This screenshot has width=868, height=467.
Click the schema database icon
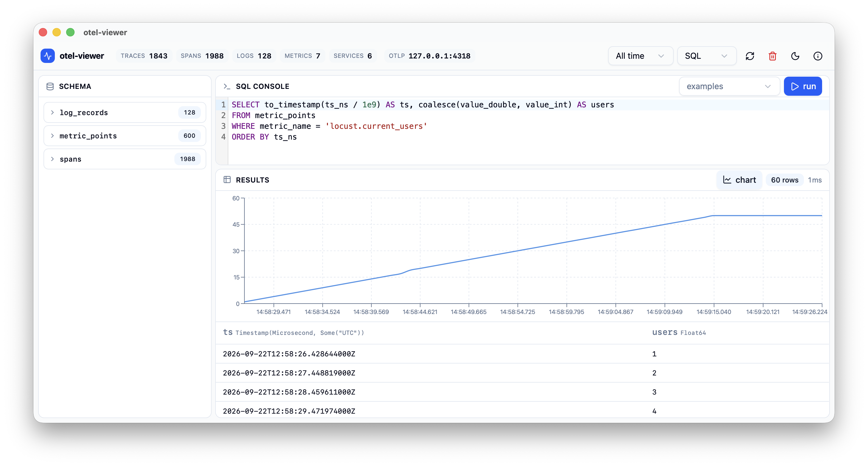pyautogui.click(x=50, y=86)
